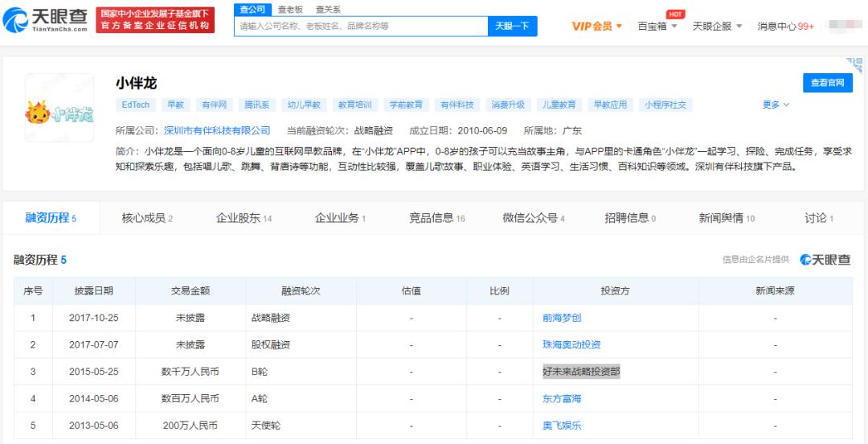Switch to the 新闻舆情 tab

(727, 219)
